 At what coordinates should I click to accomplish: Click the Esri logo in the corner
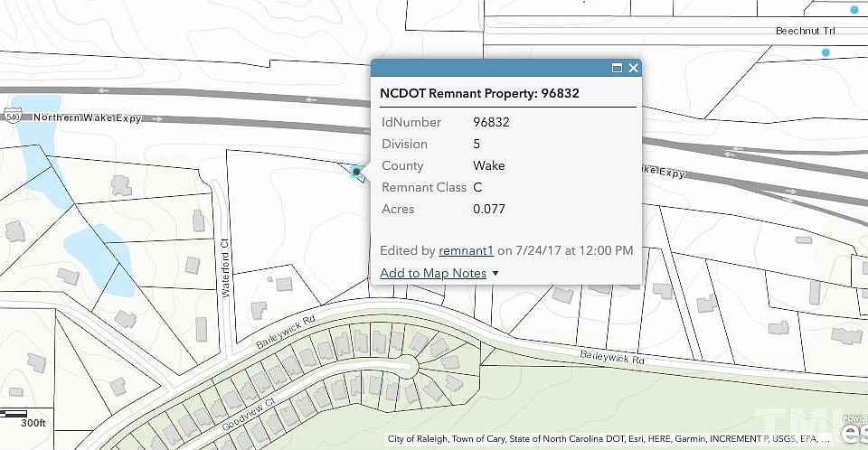(x=852, y=430)
